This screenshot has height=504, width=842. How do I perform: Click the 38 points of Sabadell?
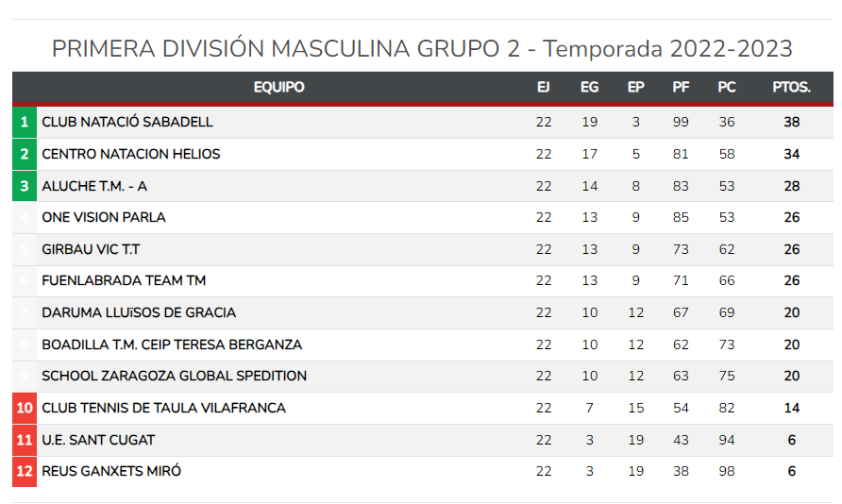(792, 123)
